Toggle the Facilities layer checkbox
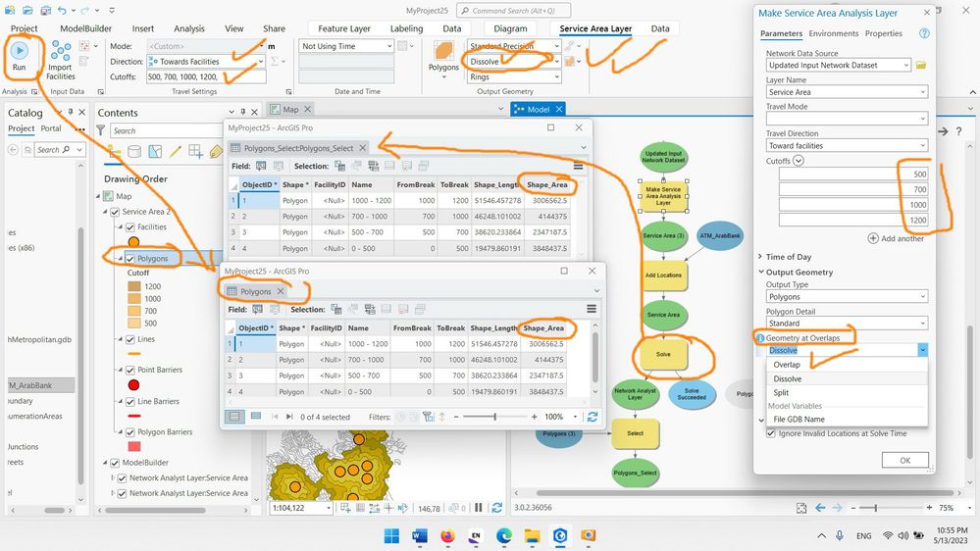 [130, 227]
